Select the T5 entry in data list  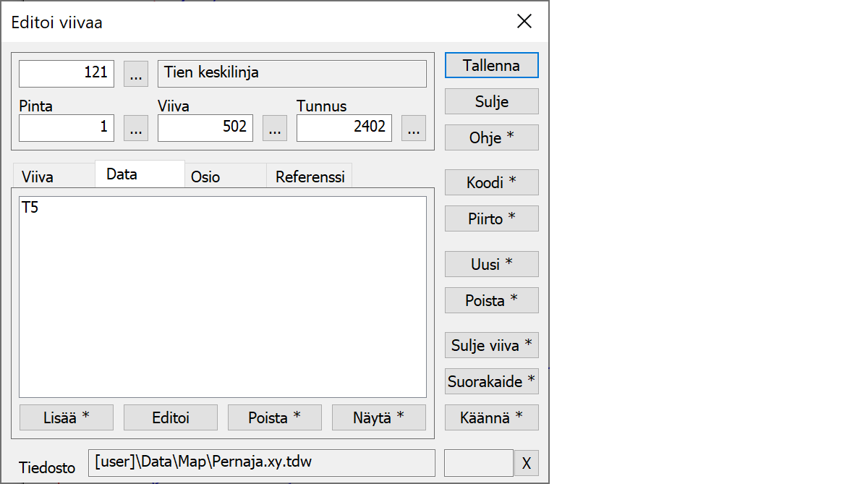[x=30, y=208]
